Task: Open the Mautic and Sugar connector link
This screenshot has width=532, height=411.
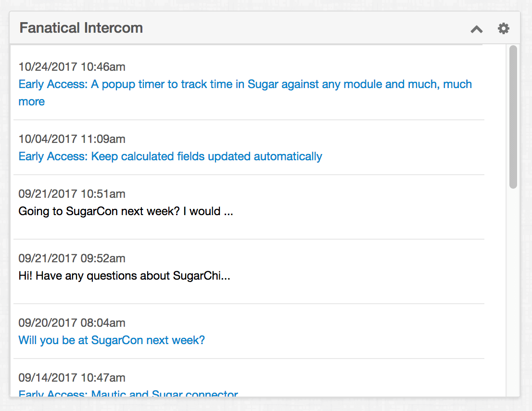Action: click(128, 393)
